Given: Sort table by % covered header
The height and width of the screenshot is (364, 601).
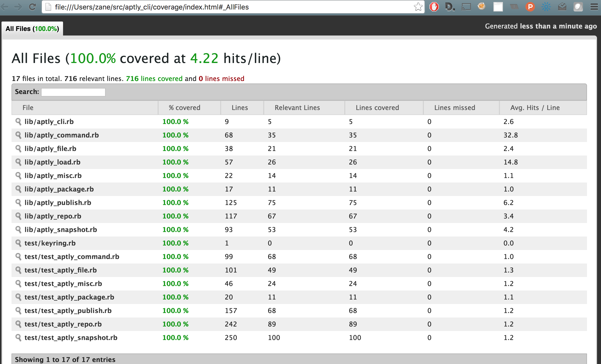Looking at the screenshot, I should point(189,108).
